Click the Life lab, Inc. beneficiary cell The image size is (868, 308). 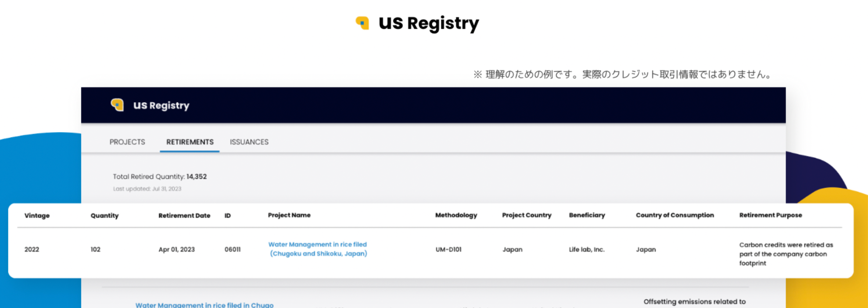click(x=587, y=249)
